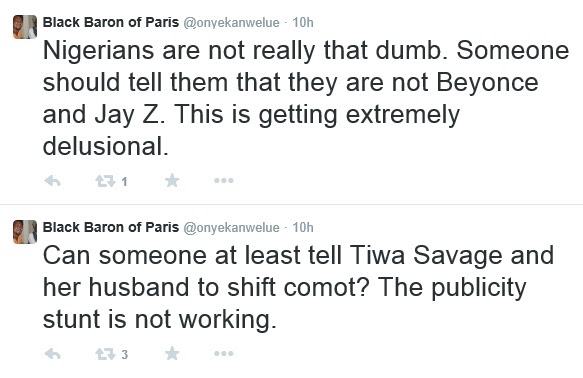Retweet the tweet about Beyonce and Jay Z
This screenshot has height=378, width=583.
[x=105, y=181]
